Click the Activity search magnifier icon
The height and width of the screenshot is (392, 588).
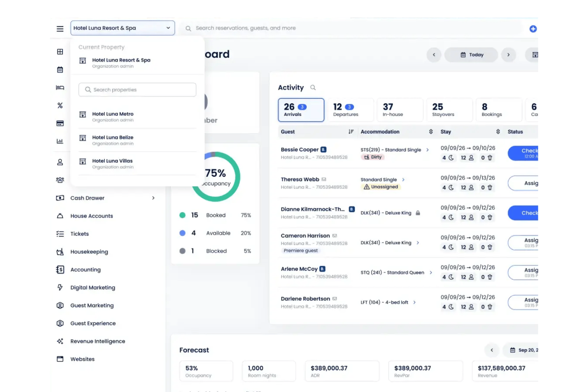pyautogui.click(x=313, y=87)
